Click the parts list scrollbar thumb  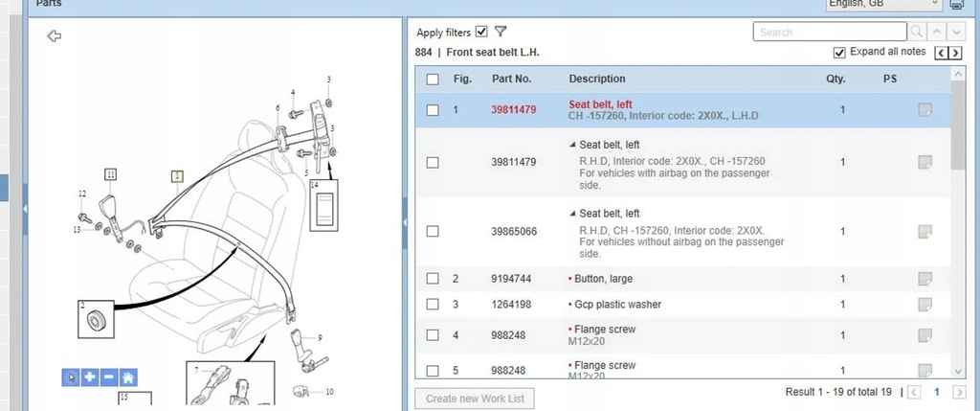click(958, 126)
